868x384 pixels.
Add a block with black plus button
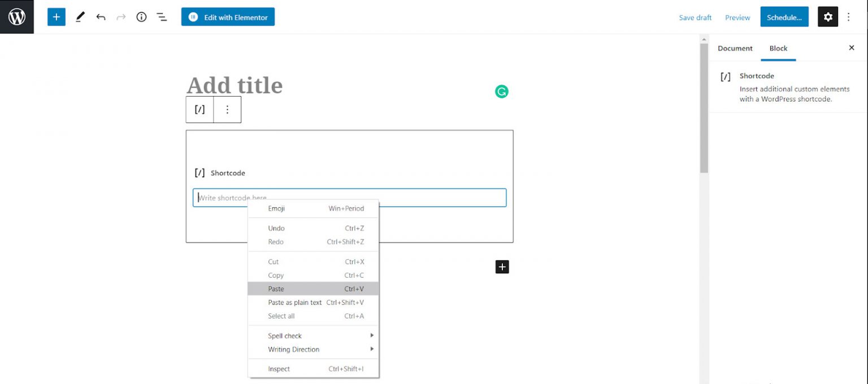[502, 267]
